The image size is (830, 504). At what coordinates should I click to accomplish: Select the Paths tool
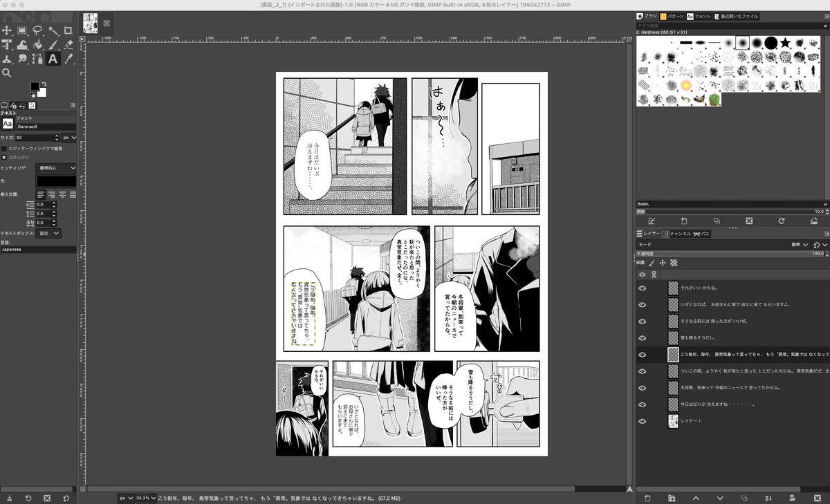pos(37,59)
